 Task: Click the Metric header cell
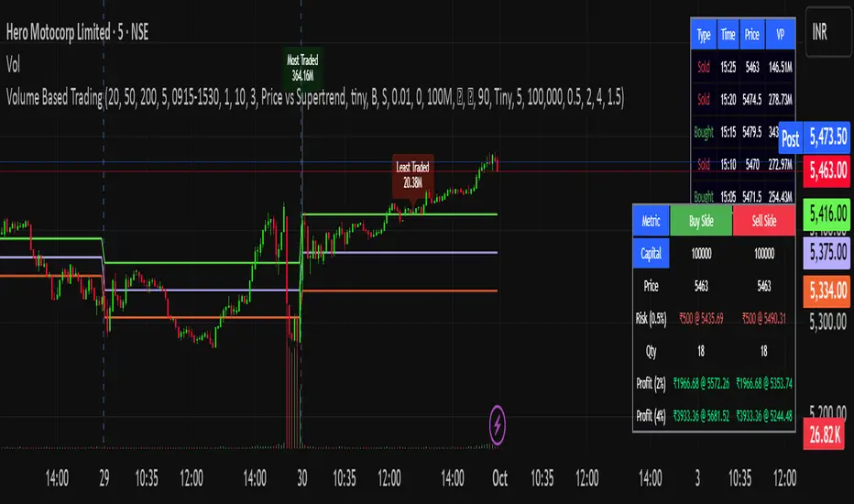point(651,221)
